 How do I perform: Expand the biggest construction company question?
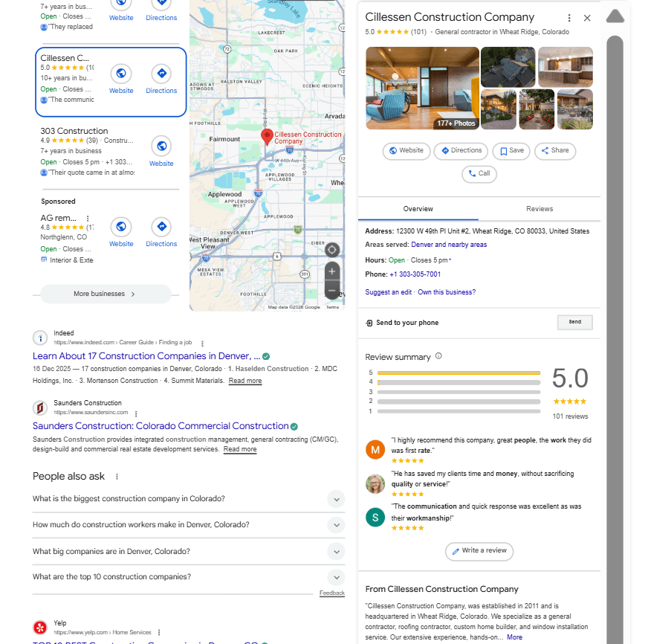point(336,499)
